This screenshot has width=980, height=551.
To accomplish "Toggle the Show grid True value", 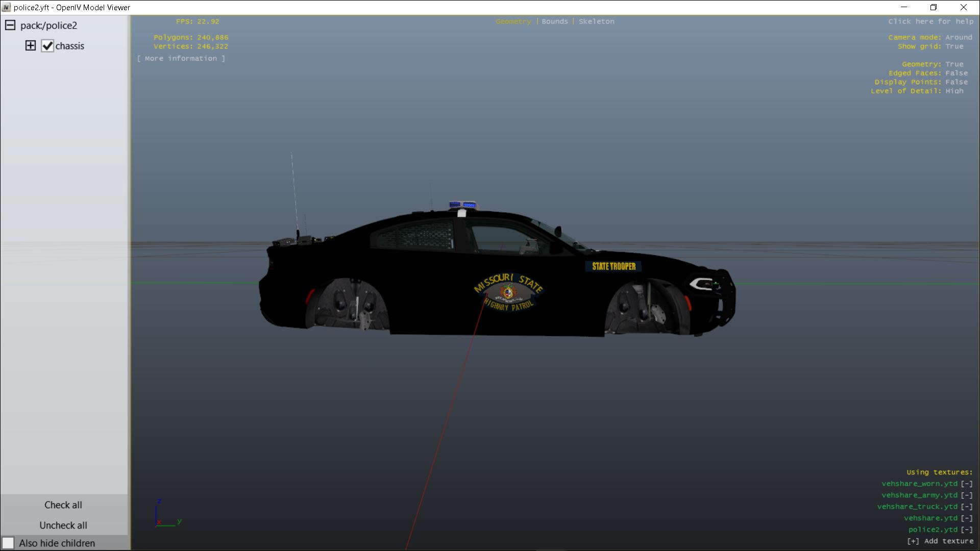I will (954, 46).
